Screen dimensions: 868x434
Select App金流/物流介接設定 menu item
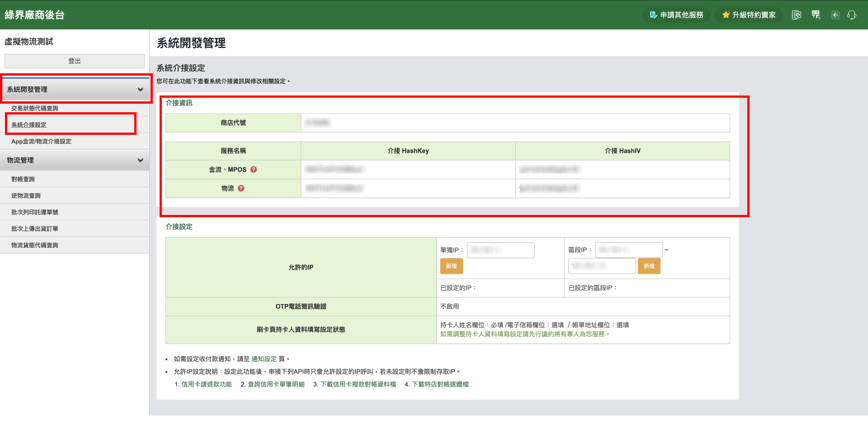coord(41,142)
